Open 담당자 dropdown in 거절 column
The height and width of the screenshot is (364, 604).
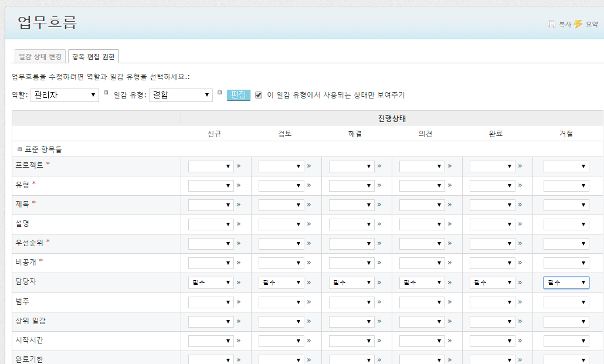566,283
